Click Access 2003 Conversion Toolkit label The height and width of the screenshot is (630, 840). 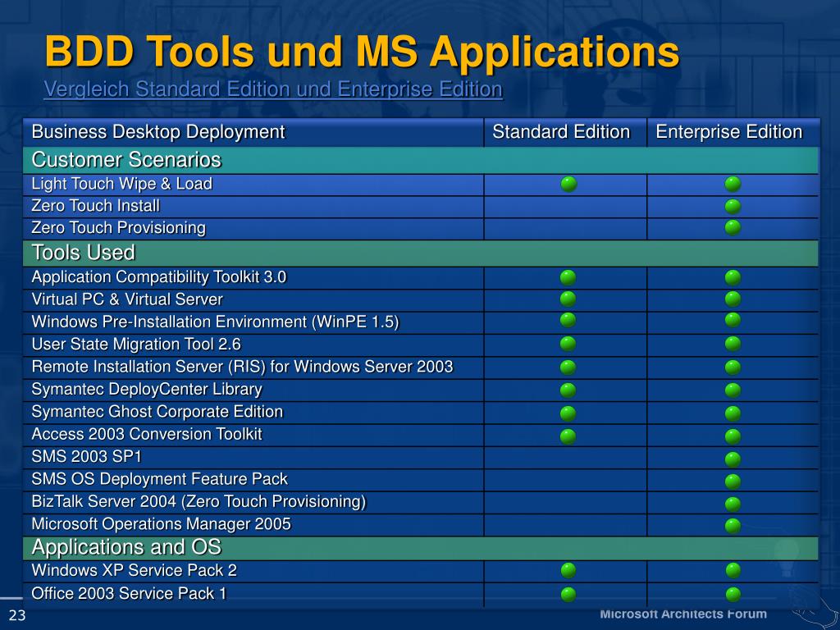147,434
